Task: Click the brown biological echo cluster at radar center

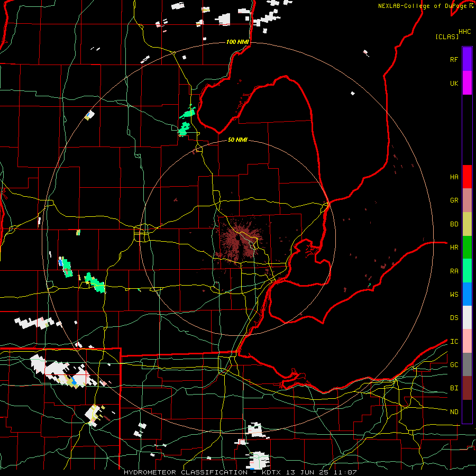Action: (x=240, y=241)
